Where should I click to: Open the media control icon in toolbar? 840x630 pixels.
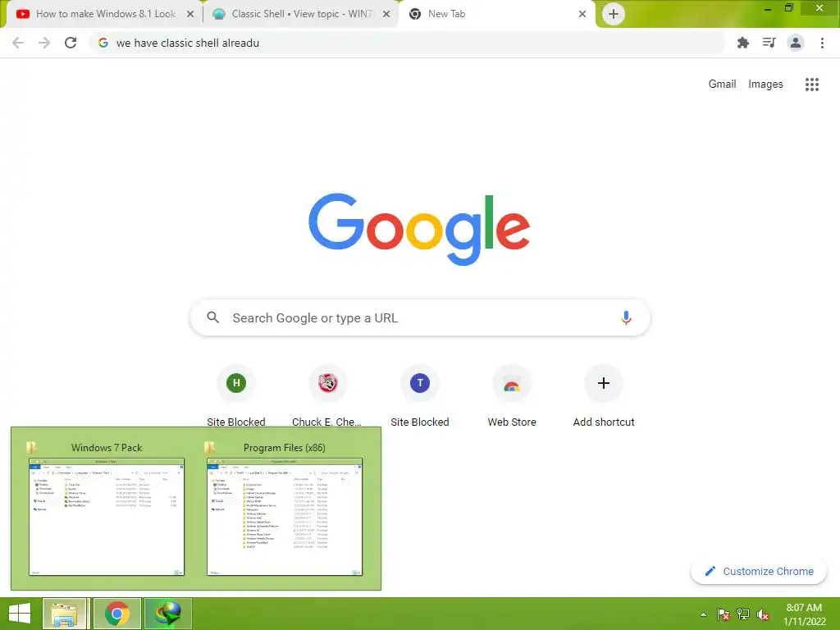pyautogui.click(x=769, y=43)
